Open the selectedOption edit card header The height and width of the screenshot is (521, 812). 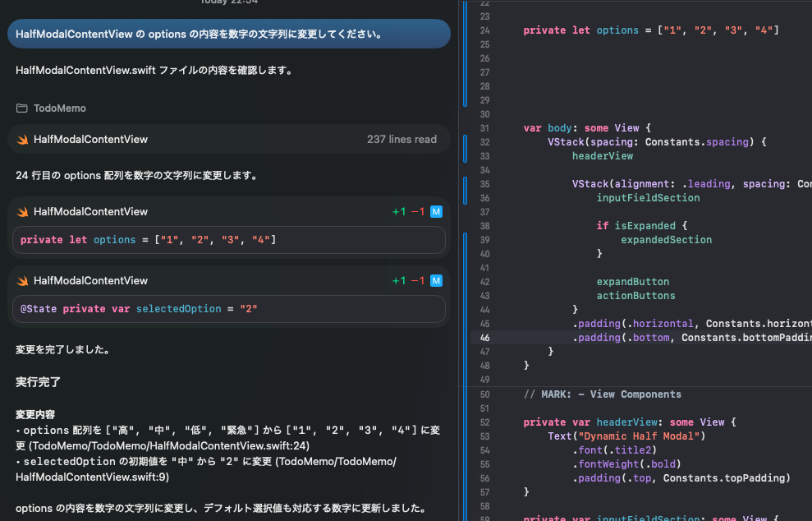(x=228, y=280)
